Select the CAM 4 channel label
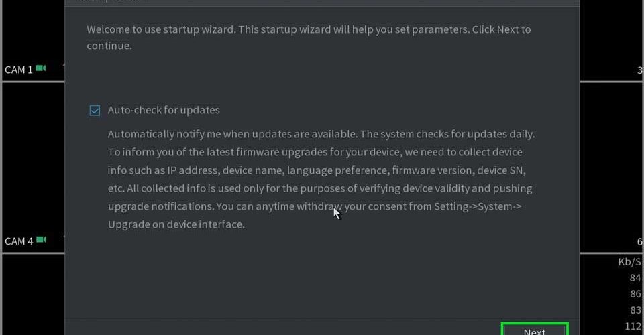This screenshot has height=335, width=644. [x=19, y=241]
